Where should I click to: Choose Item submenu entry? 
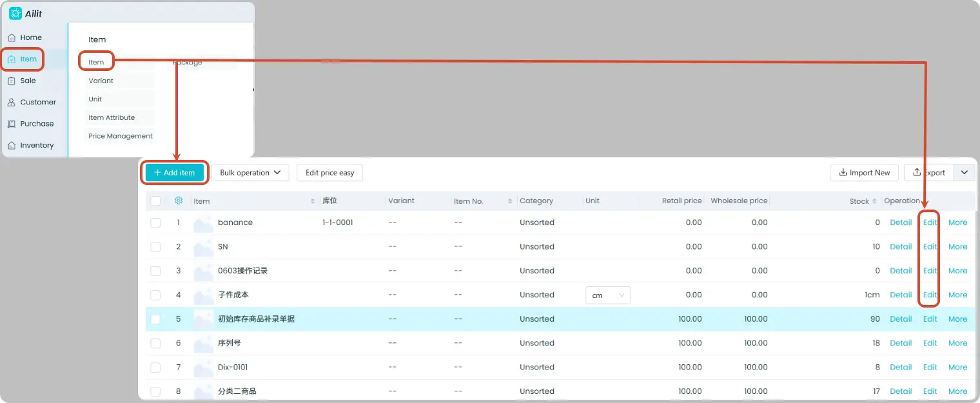pyautogui.click(x=96, y=62)
